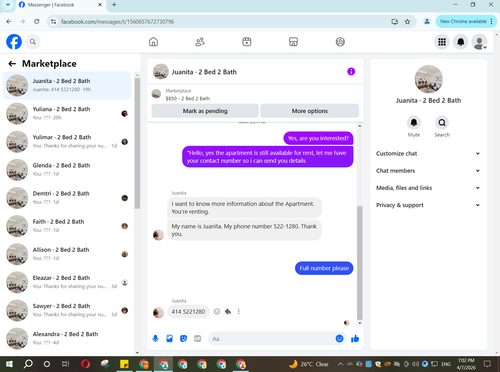Open Eleazar - 2 Bed 2 Bath conversation
The height and width of the screenshot is (372, 500).
(67, 282)
